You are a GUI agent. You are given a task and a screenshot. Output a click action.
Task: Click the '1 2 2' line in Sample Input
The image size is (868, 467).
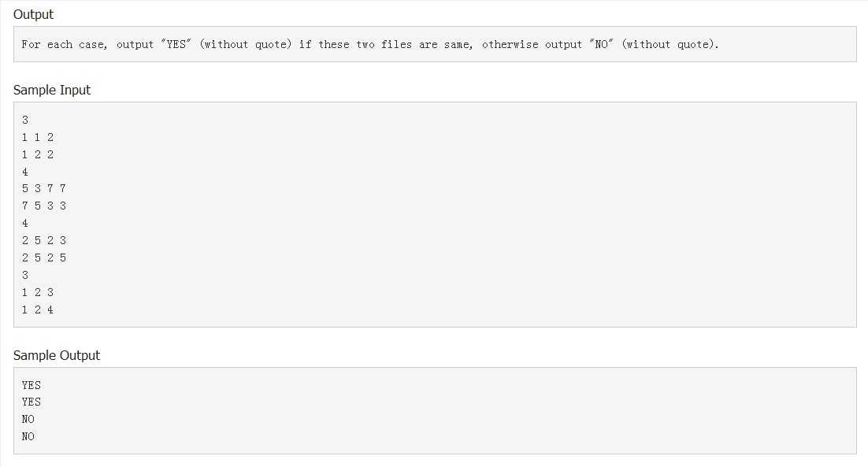(x=38, y=154)
